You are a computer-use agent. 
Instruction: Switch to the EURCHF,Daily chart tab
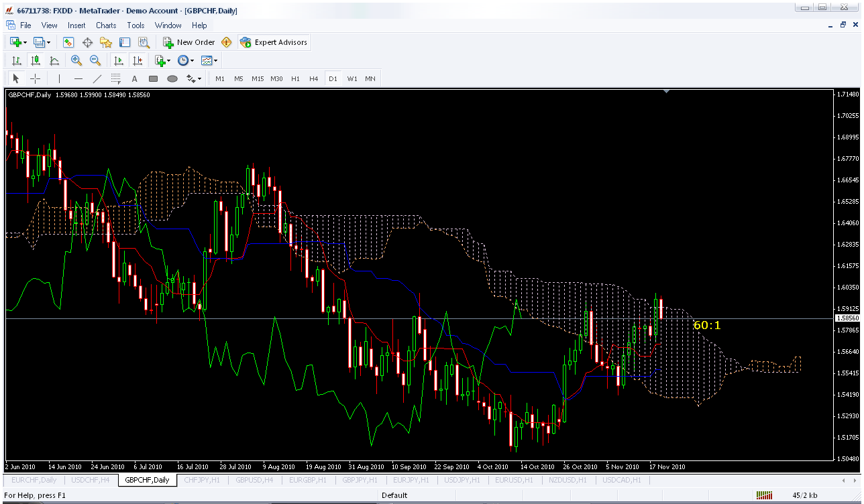point(34,480)
